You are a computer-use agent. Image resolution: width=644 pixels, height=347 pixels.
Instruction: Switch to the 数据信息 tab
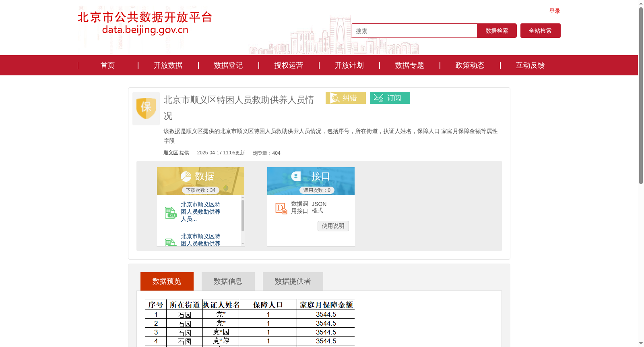228,281
